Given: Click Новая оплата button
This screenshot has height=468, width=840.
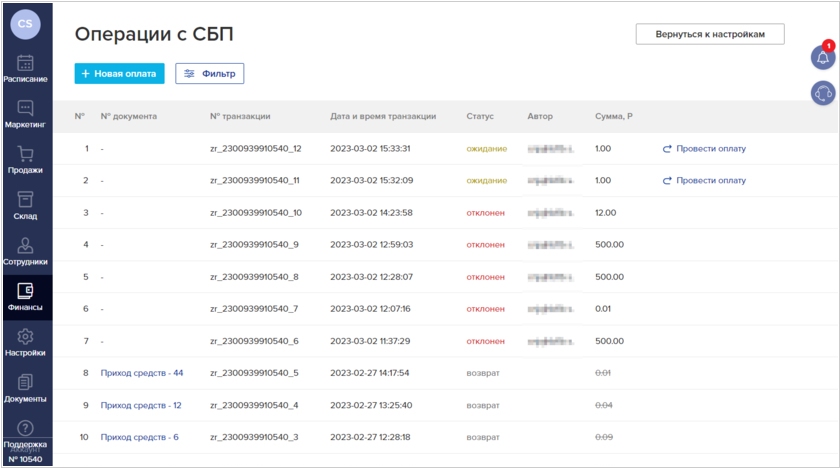Looking at the screenshot, I should click(x=119, y=73).
